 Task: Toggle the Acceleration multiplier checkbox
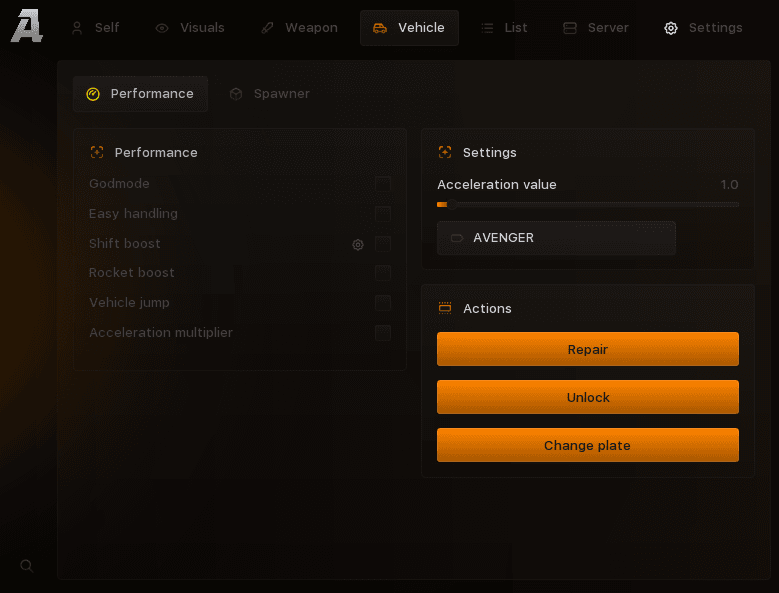[x=383, y=333]
